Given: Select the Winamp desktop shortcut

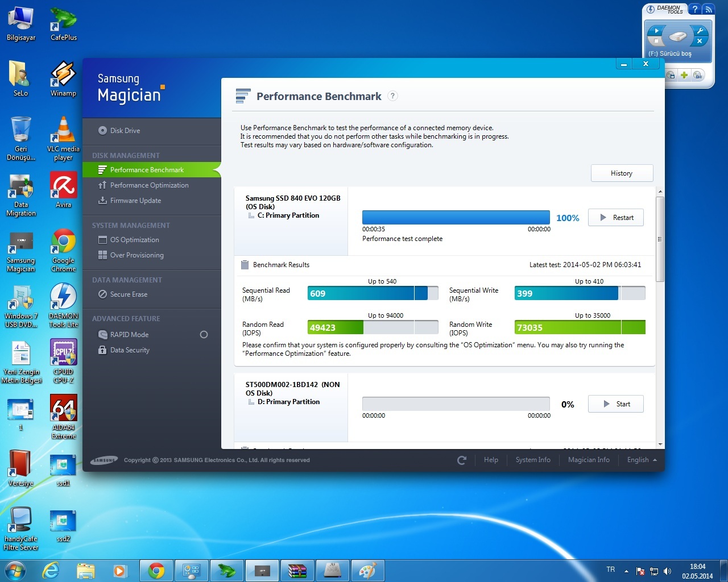Looking at the screenshot, I should click(63, 78).
